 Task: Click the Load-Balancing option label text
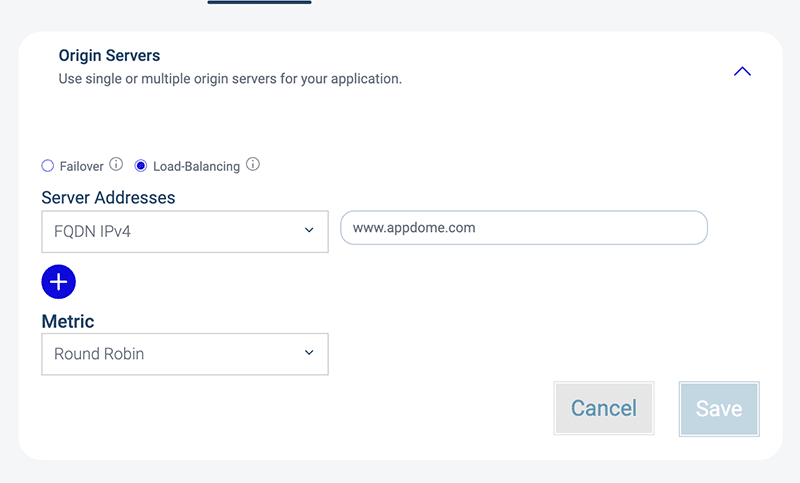[x=196, y=166]
